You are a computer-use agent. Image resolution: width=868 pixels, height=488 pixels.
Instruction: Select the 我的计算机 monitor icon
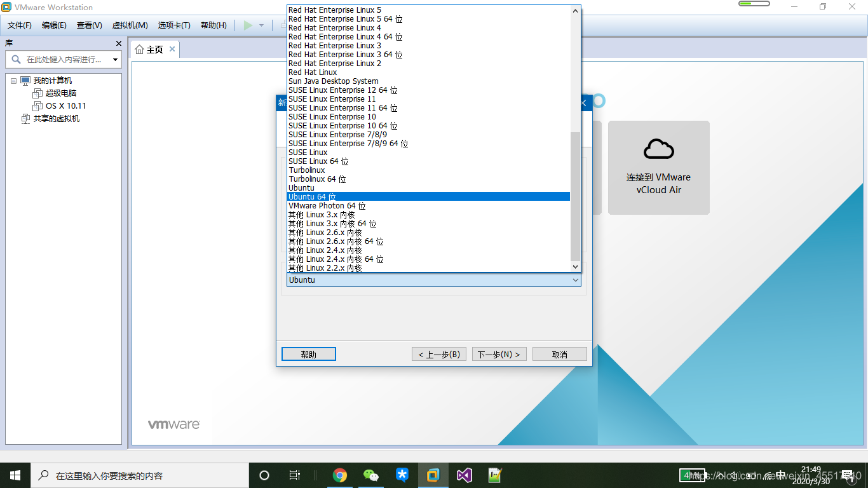click(25, 81)
